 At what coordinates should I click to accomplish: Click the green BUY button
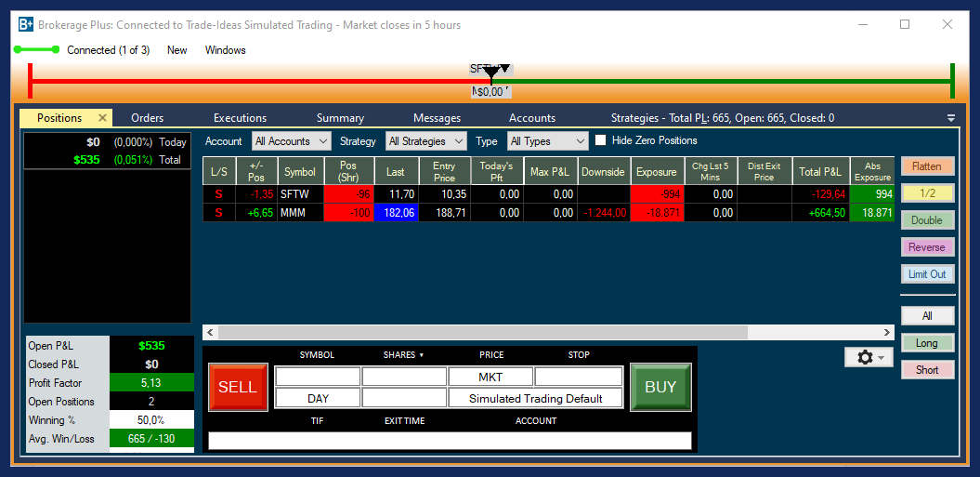(660, 388)
